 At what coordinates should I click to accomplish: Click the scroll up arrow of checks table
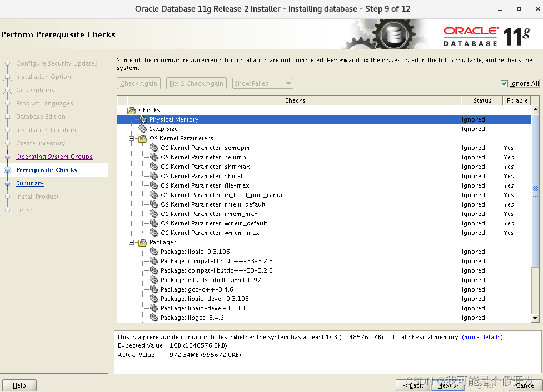click(535, 109)
